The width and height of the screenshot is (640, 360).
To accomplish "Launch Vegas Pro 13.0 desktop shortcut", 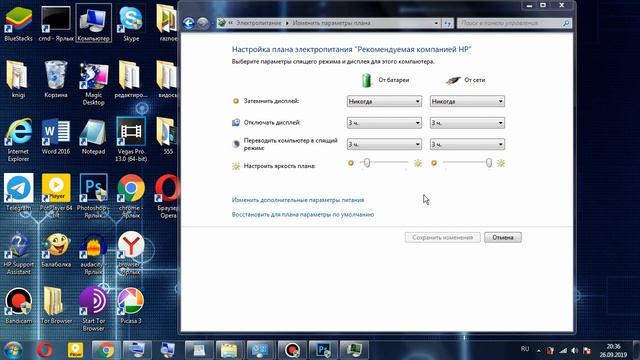I will [131, 140].
